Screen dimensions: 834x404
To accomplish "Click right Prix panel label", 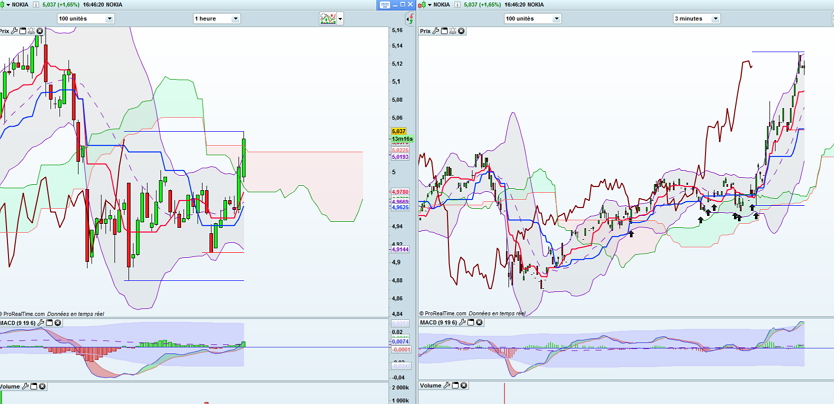I will click(x=425, y=31).
